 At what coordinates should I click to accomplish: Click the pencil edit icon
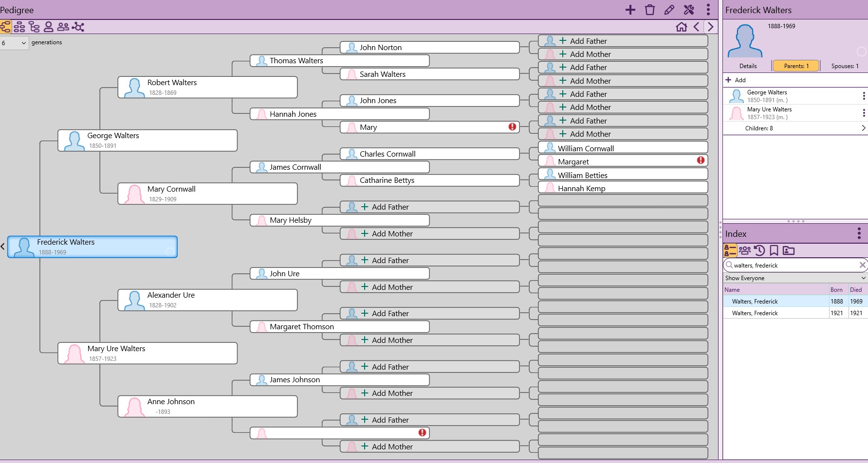point(669,10)
